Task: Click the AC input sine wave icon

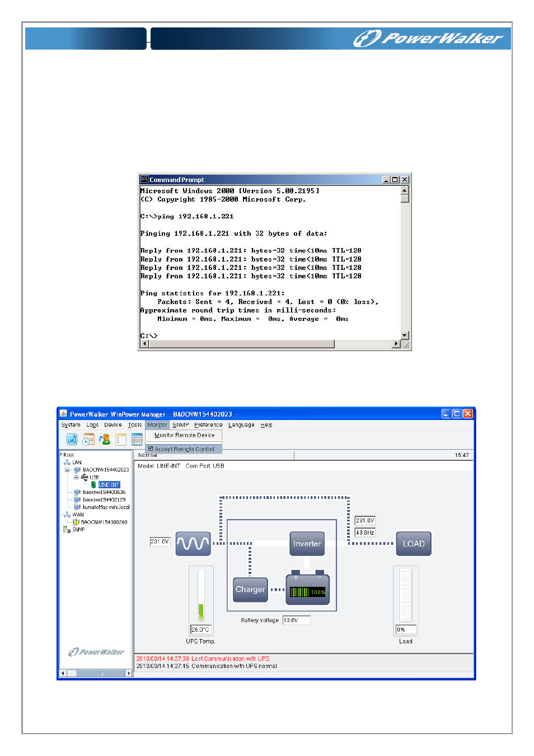Action: point(193,543)
